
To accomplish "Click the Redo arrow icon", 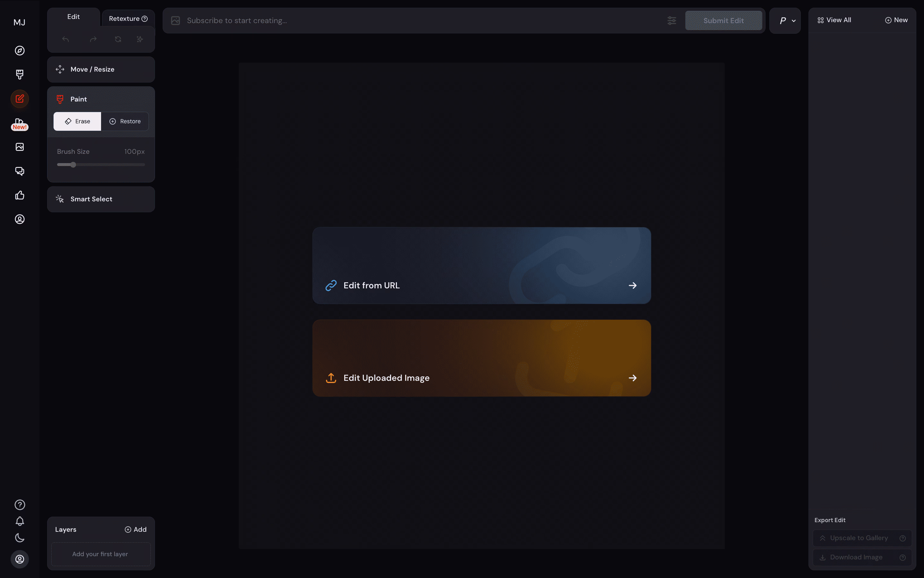I will pos(93,39).
